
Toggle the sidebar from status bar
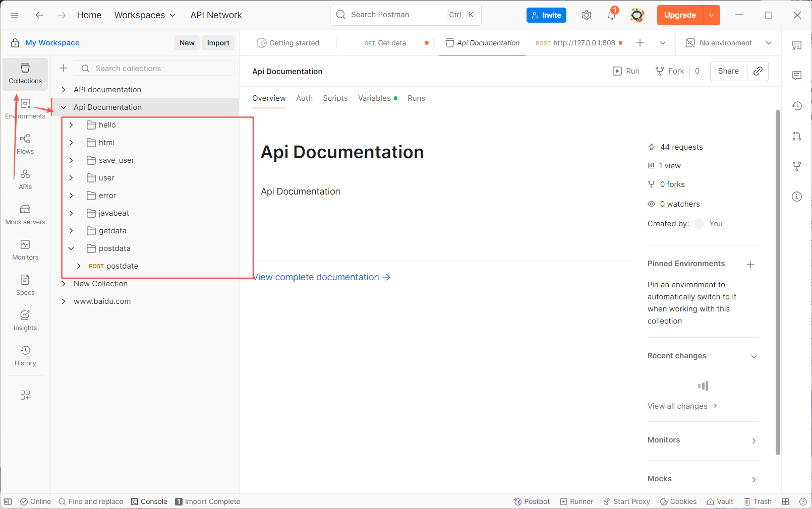(x=8, y=501)
